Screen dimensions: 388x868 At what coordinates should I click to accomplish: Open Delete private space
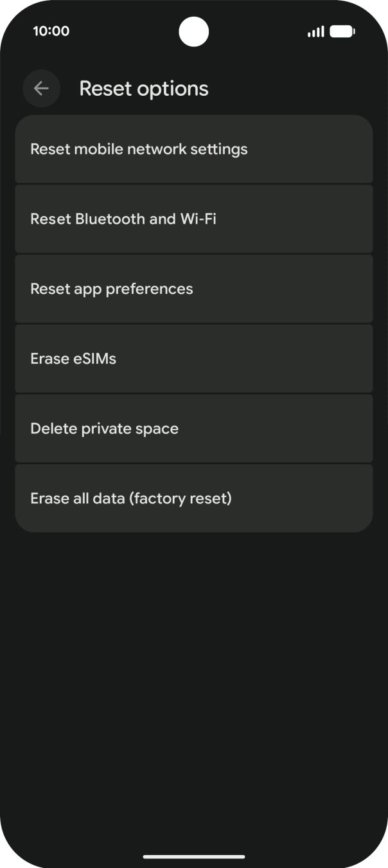coord(193,428)
